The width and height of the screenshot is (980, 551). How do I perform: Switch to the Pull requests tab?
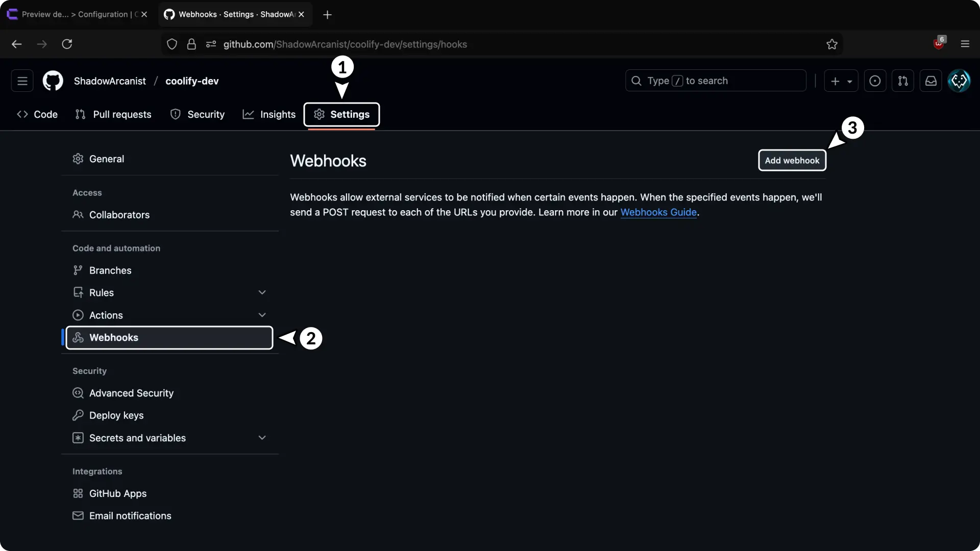tap(113, 114)
